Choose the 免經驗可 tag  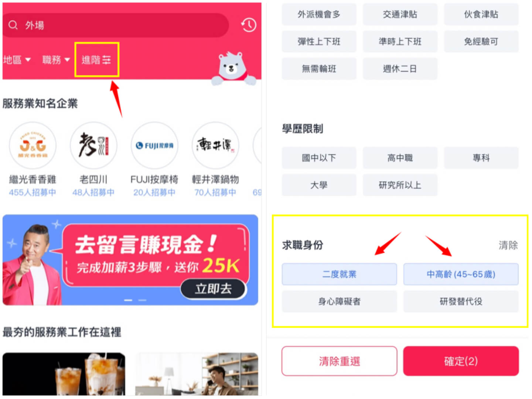tap(481, 41)
